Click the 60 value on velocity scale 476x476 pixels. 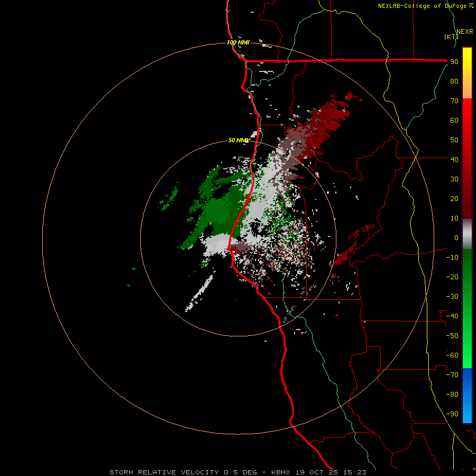click(454, 121)
